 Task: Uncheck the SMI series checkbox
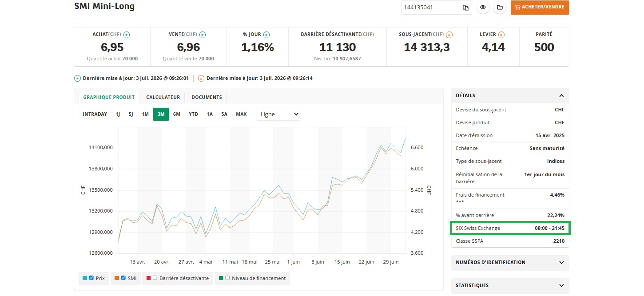(x=123, y=278)
